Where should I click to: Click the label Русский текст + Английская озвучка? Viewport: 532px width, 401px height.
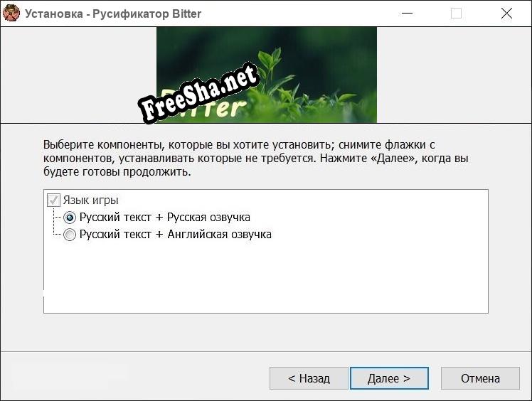coord(175,235)
